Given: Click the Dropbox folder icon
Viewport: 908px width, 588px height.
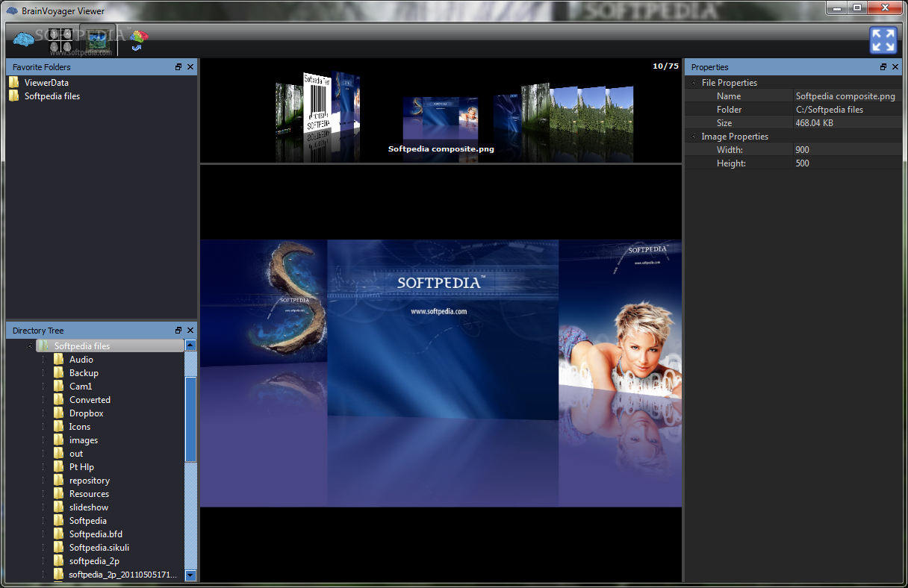Looking at the screenshot, I should (x=58, y=413).
